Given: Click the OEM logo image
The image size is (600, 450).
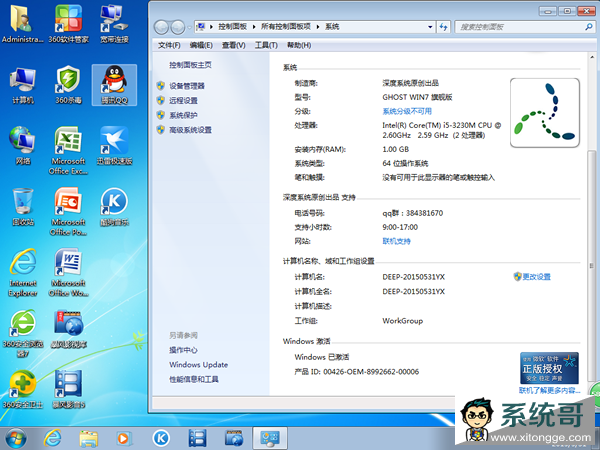Looking at the screenshot, I should coord(545,113).
